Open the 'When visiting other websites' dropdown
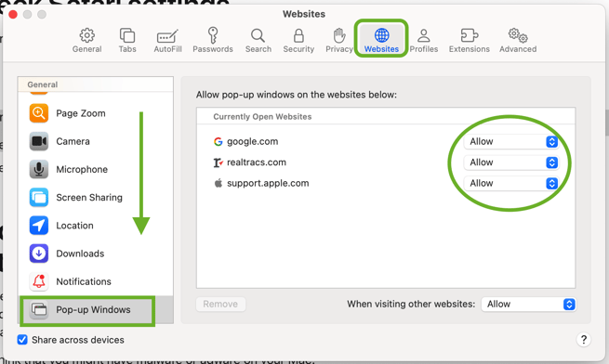609x364 pixels. tap(529, 305)
